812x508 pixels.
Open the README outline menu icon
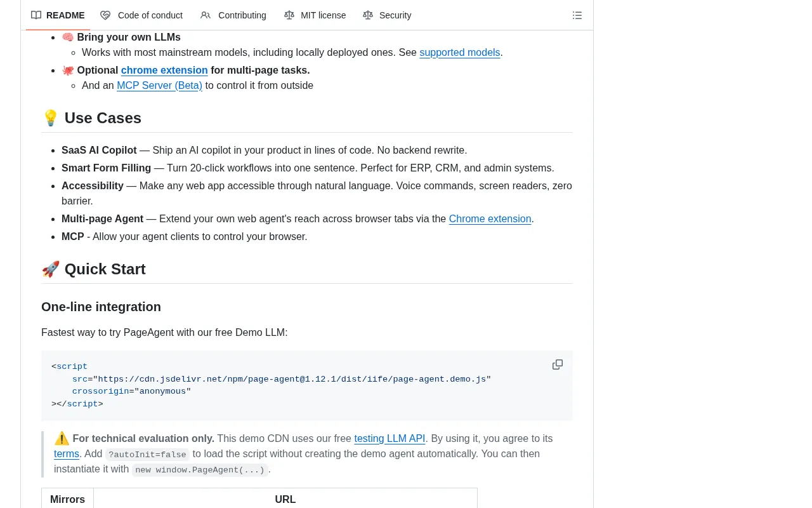pos(577,15)
